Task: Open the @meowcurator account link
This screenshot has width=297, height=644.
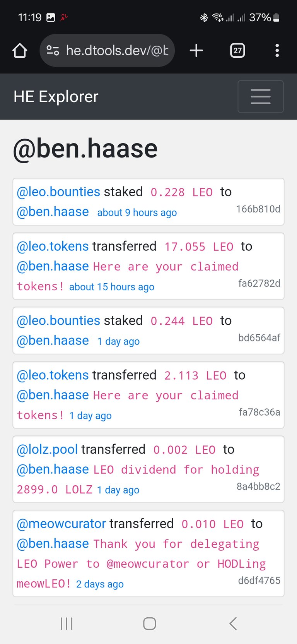Action: coord(61,524)
